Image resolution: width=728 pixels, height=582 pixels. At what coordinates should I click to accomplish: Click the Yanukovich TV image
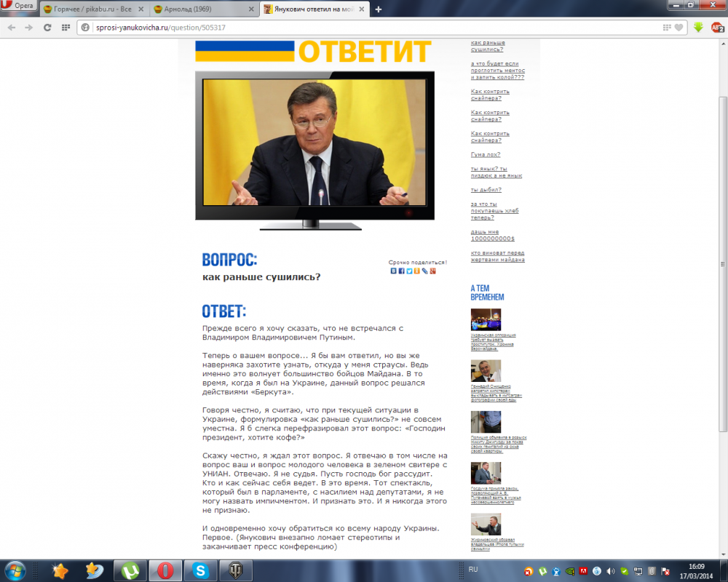(314, 145)
